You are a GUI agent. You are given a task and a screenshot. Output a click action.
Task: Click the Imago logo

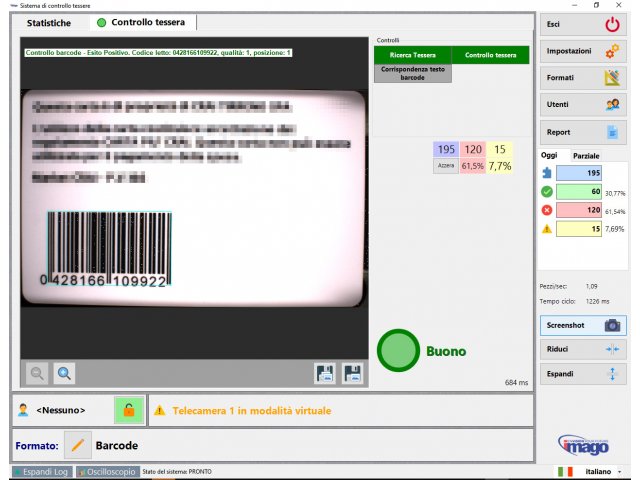[x=584, y=446]
